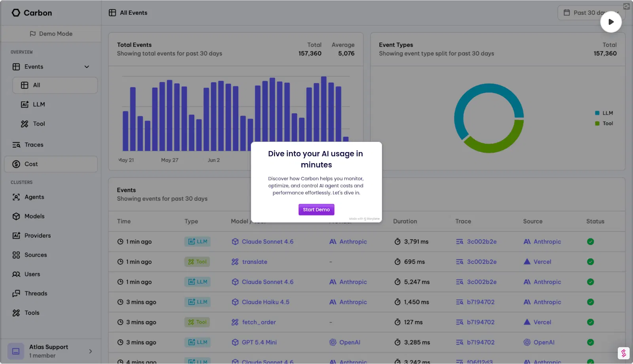Click the Trace column header
The image size is (633, 364).
463,221
